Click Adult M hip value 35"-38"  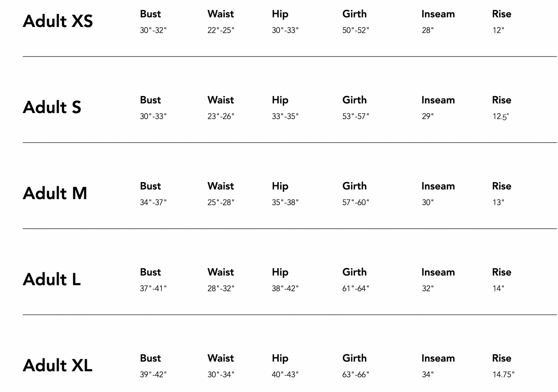285,203
